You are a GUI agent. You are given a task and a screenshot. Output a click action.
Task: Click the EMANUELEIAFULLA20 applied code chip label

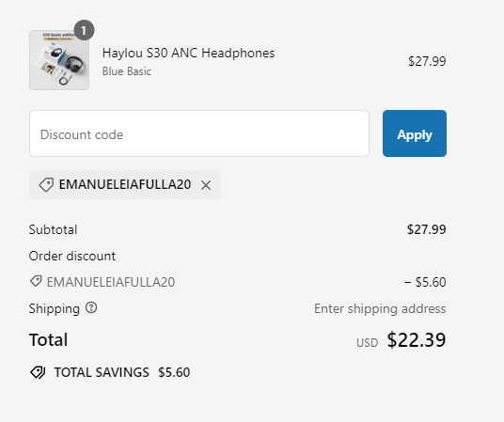[x=125, y=184]
